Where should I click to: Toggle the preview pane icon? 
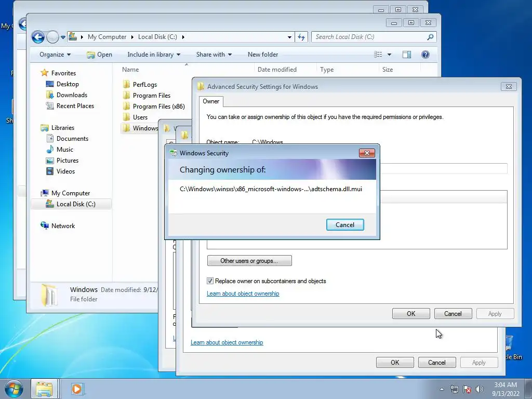(x=406, y=55)
